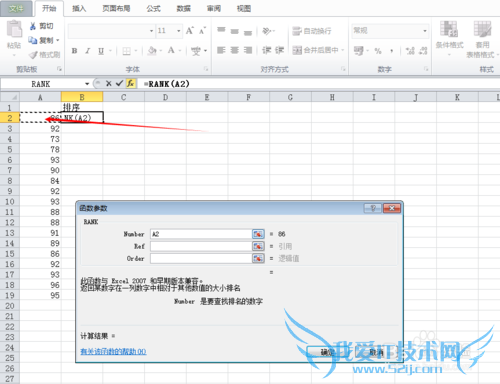Click the Fill Color bucket icon
Image resolution: width=500 pixels, height=384 pixels.
tap(152, 51)
